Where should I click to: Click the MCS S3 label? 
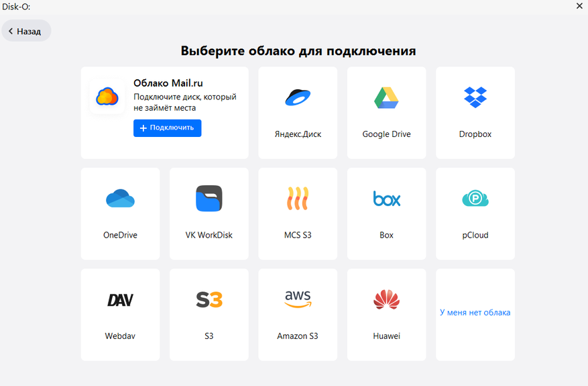(298, 235)
